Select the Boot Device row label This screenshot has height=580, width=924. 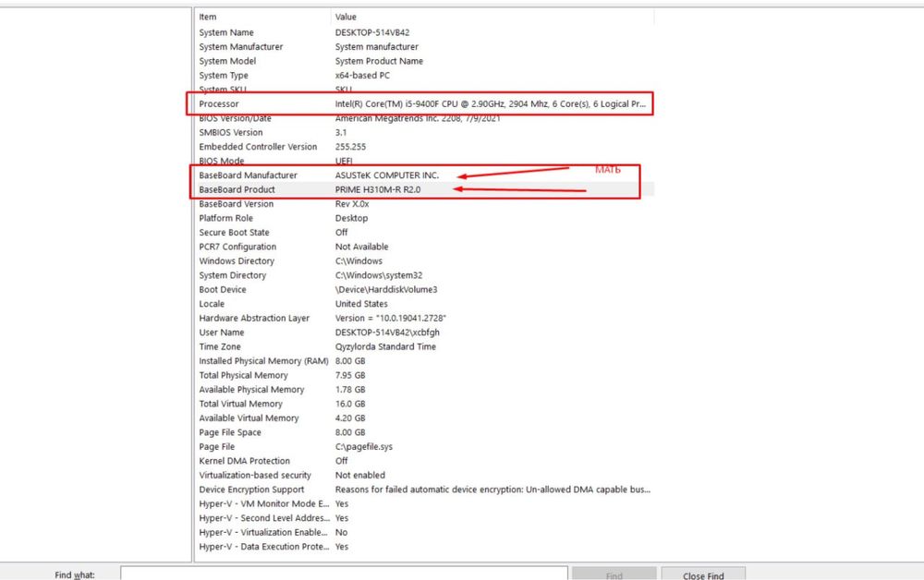point(223,290)
